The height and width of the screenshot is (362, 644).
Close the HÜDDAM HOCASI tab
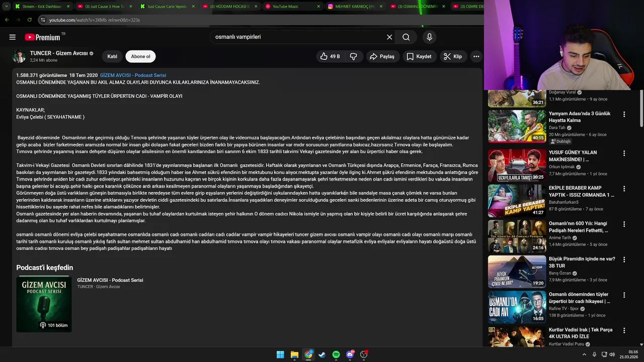[256, 7]
